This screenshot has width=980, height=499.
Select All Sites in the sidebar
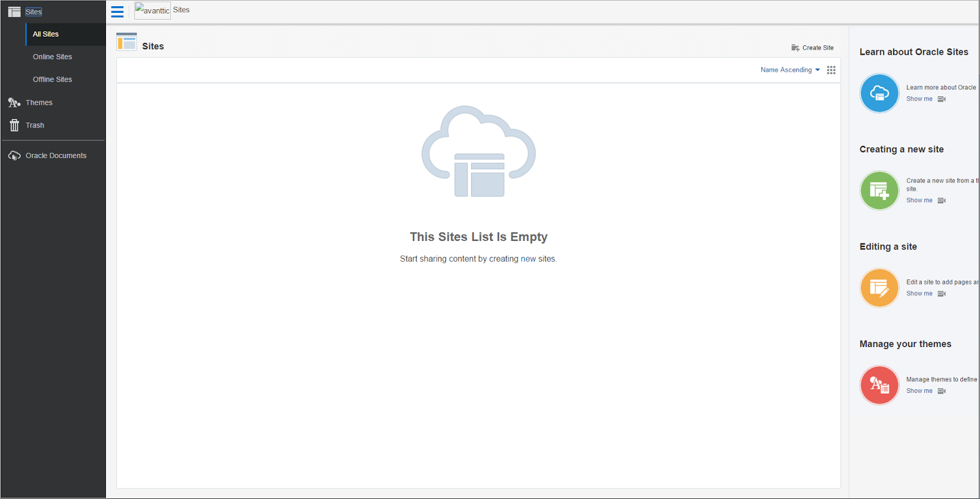click(x=66, y=34)
